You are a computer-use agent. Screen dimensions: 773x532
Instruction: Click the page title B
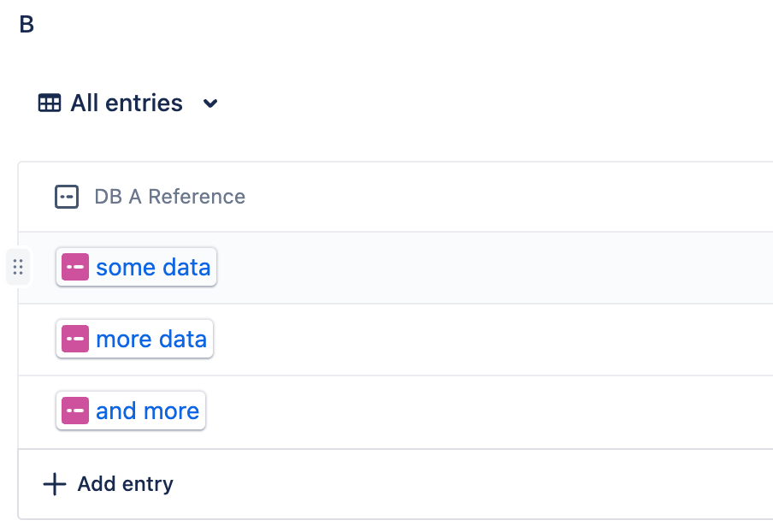[x=27, y=25]
